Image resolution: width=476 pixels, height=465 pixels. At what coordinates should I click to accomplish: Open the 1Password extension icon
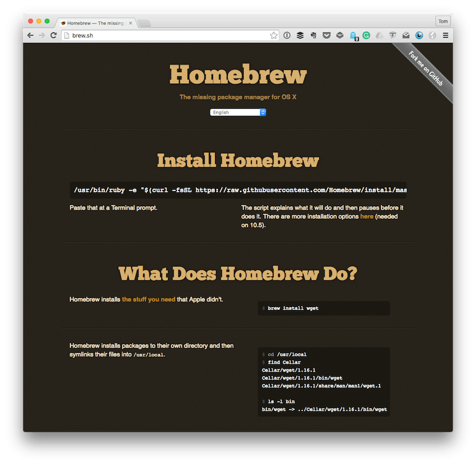coord(287,35)
